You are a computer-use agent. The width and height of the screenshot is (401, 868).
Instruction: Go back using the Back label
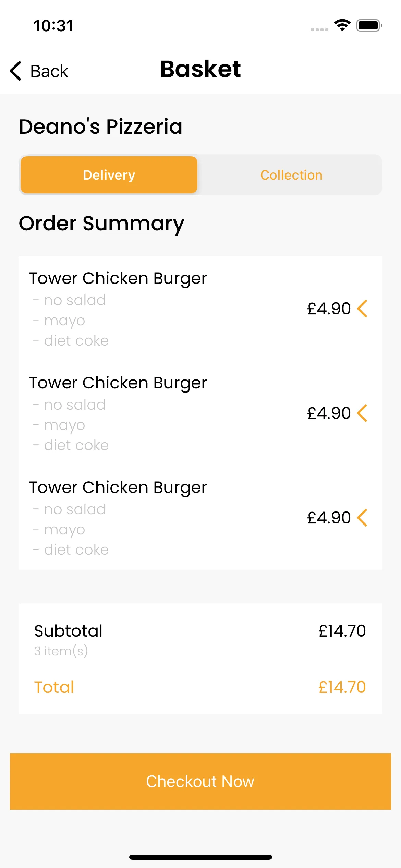(49, 71)
